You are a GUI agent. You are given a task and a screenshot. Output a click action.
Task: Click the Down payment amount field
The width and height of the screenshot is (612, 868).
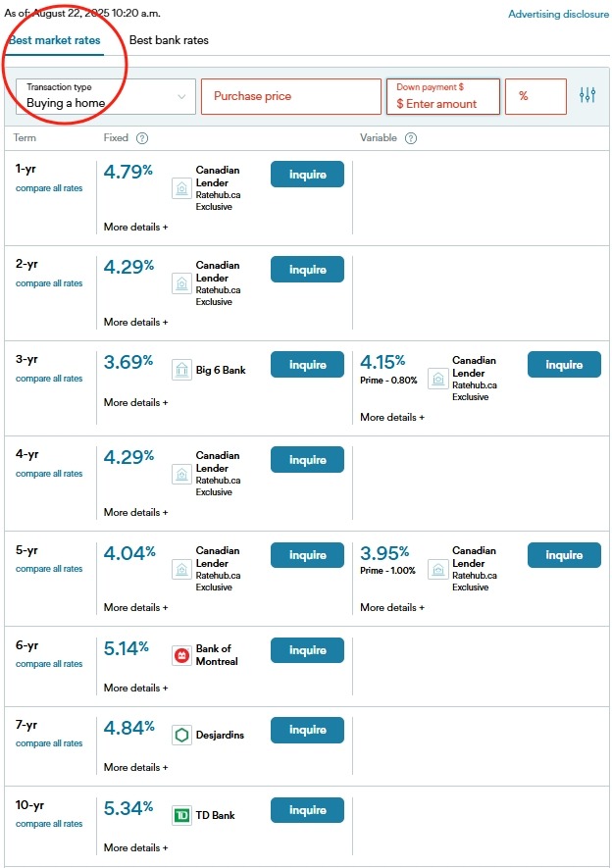[x=442, y=96]
